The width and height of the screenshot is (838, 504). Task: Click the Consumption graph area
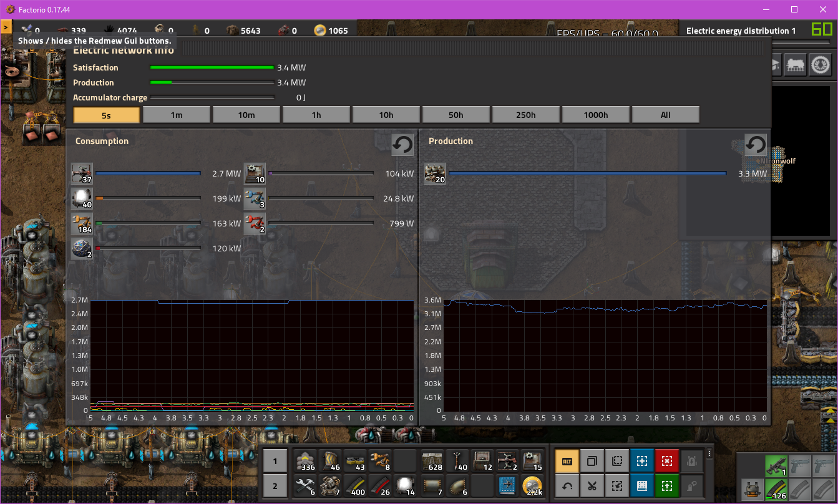point(251,356)
